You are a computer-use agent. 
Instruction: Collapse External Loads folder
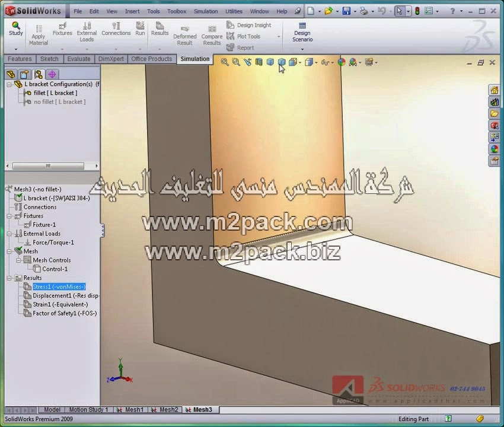click(9, 234)
